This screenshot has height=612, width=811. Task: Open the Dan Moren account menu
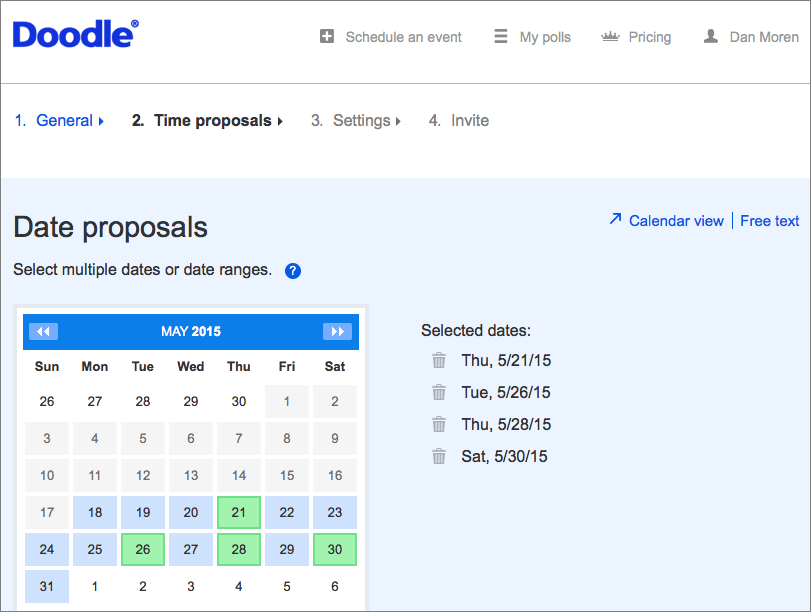coord(751,37)
